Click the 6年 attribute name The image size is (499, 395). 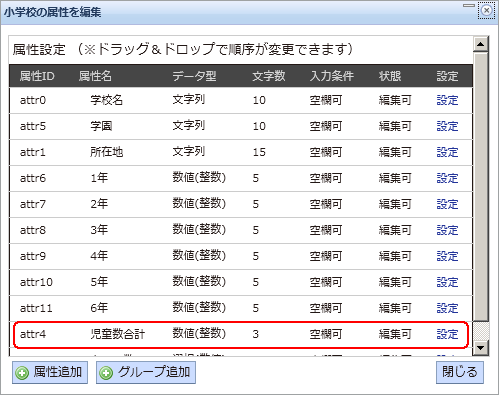tap(99, 308)
